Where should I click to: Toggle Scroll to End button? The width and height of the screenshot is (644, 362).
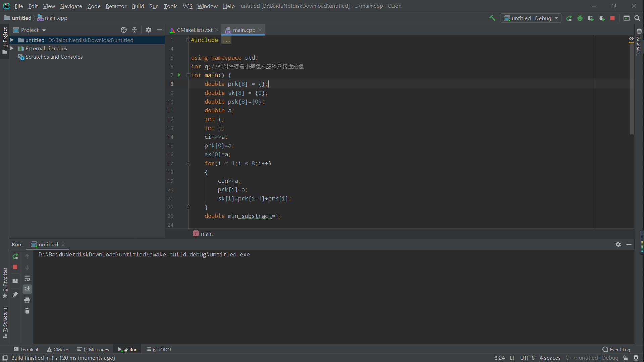[27, 289]
